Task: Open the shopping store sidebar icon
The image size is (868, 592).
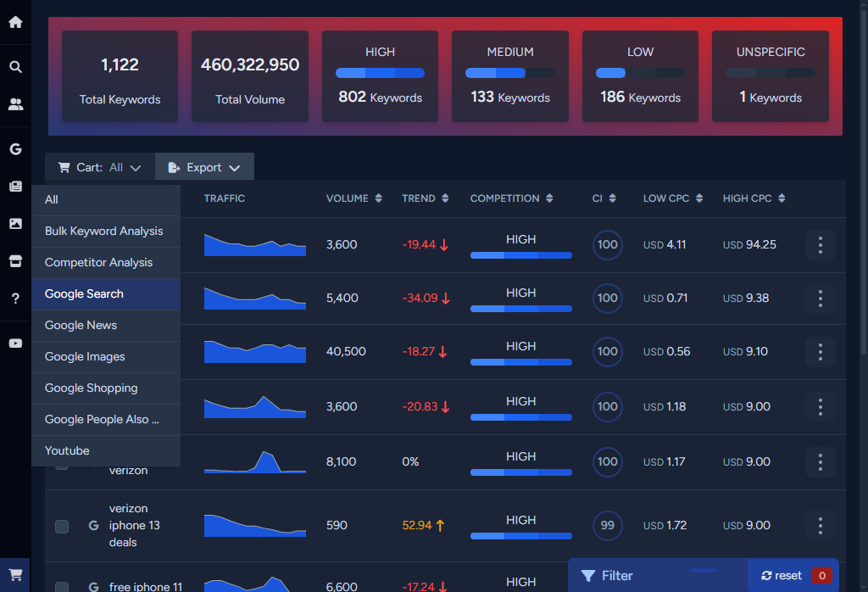Action: pyautogui.click(x=15, y=261)
